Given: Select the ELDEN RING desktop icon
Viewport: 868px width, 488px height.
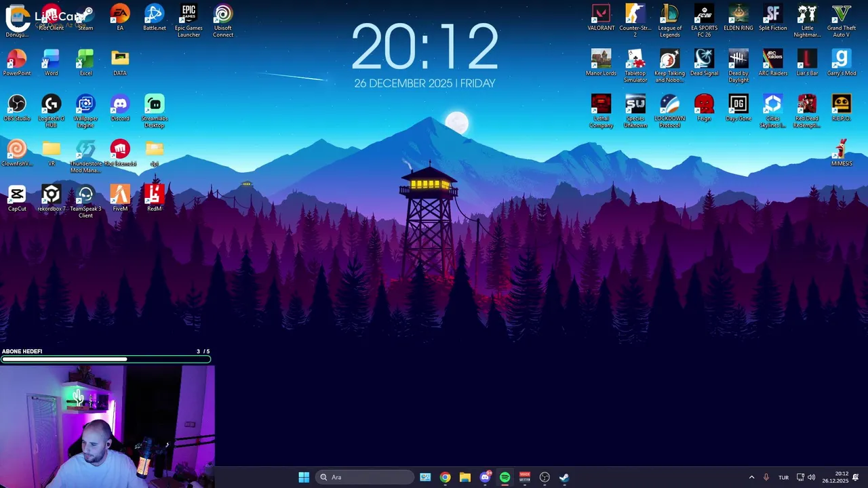Looking at the screenshot, I should click(x=738, y=18).
